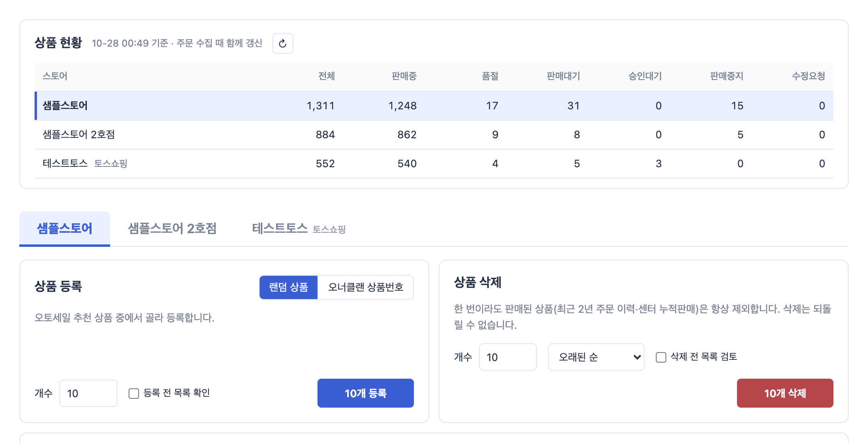Switch to the 샘플스토어 tab
The image size is (868, 443).
[x=65, y=228]
